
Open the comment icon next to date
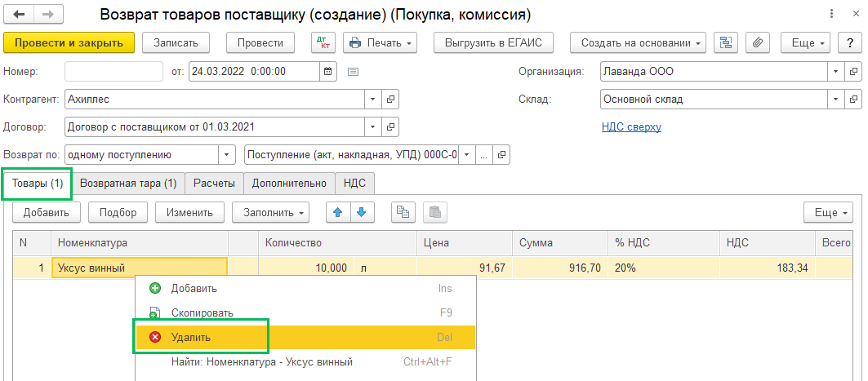354,71
